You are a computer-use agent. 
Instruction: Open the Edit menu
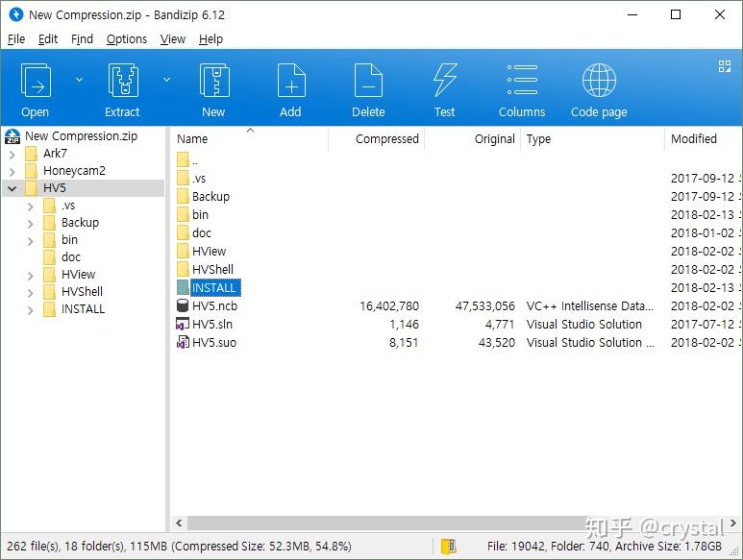(48, 38)
